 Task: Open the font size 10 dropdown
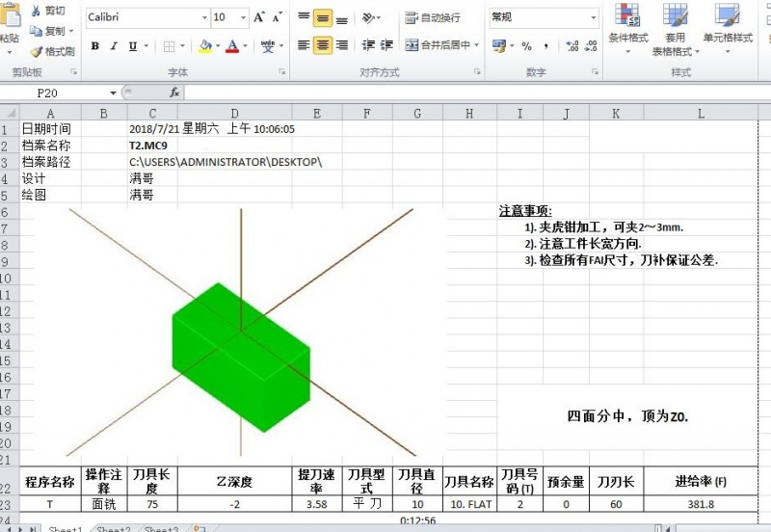point(244,17)
